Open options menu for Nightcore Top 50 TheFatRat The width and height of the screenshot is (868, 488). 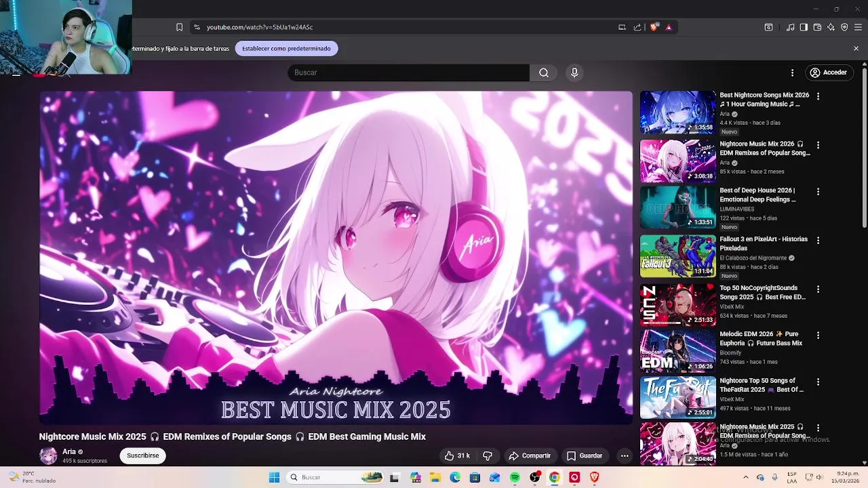pos(818,382)
